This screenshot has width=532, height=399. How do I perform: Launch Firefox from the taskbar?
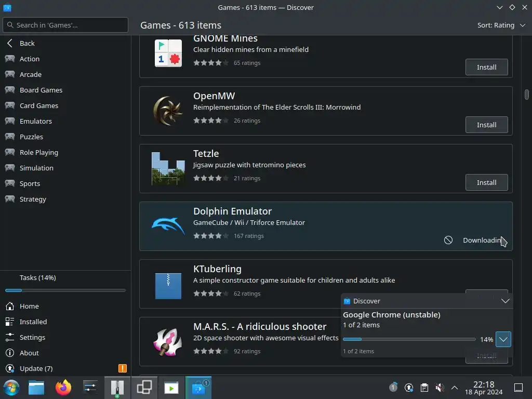pos(63,388)
